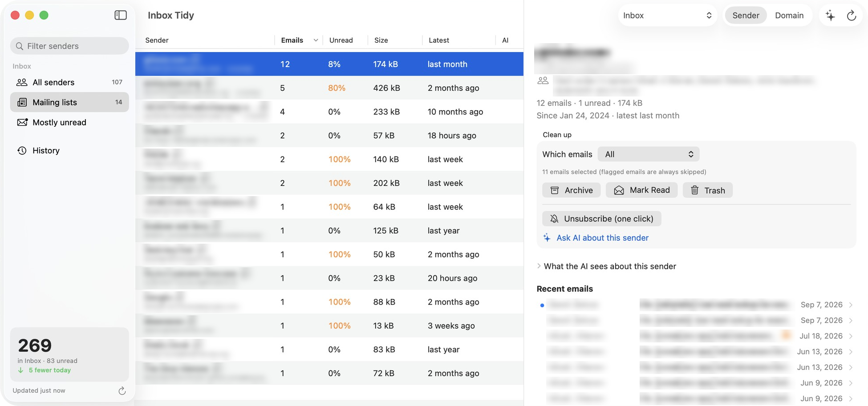Click the reload icon in top toolbar
Screen dimensions: 868x406
pos(852,16)
